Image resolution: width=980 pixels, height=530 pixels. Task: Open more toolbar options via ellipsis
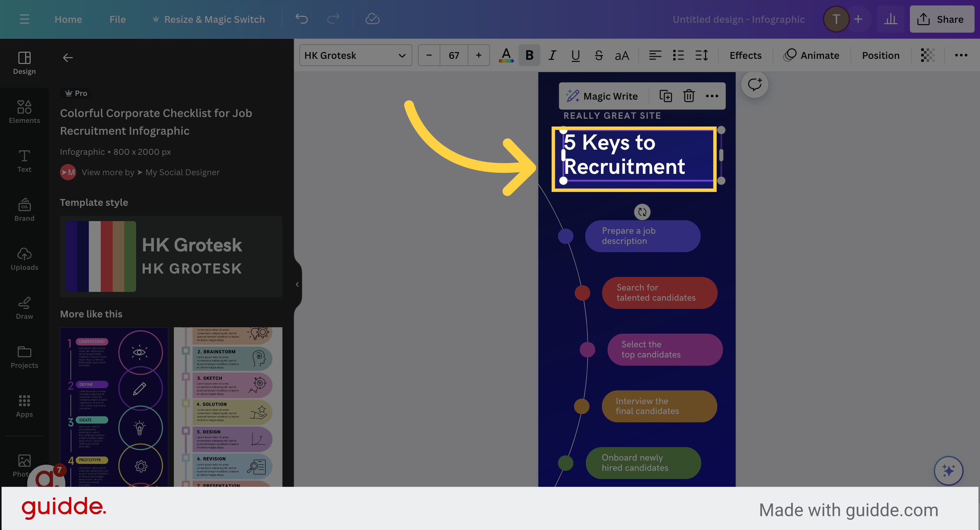click(961, 55)
